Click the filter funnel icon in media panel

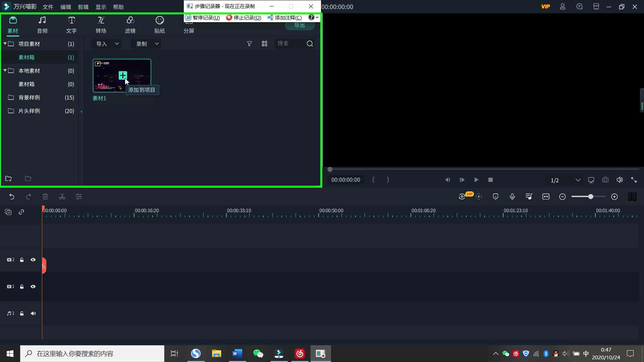(x=249, y=44)
